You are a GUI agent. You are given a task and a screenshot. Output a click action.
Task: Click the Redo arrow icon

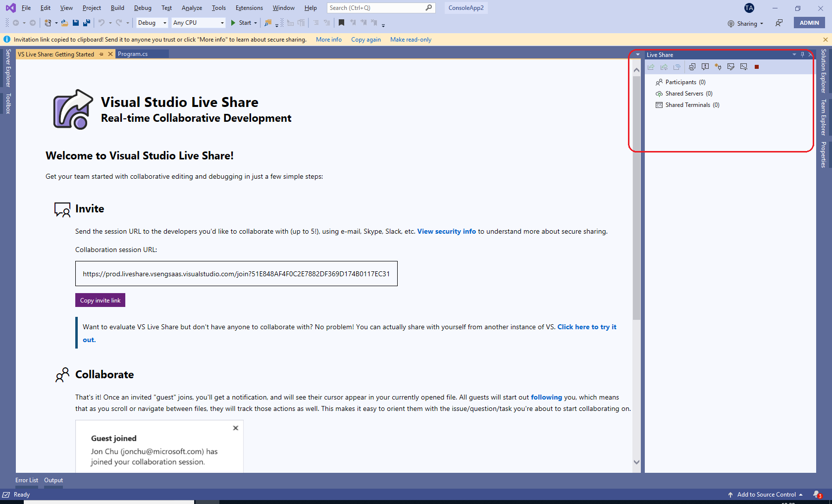pos(119,23)
